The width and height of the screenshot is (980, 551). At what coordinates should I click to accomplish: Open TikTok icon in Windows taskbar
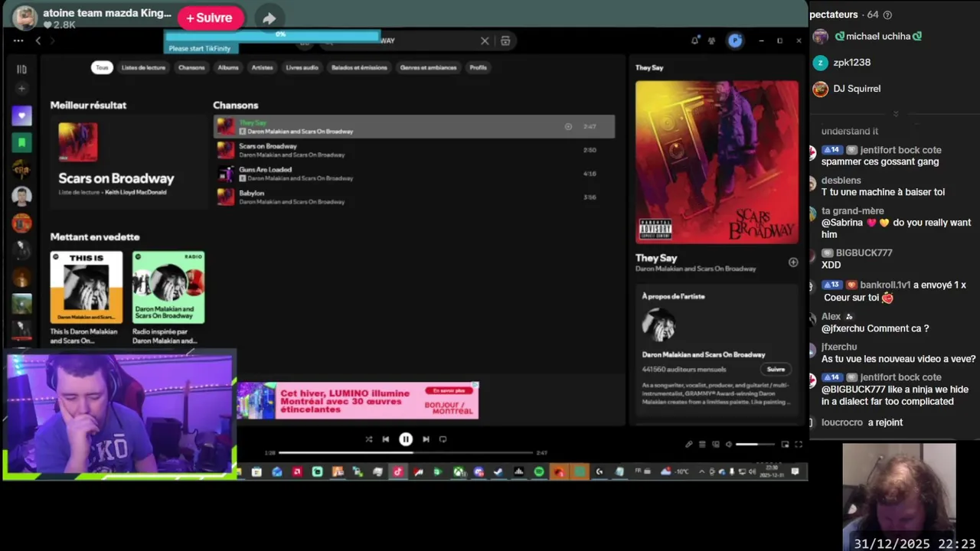pos(397,472)
